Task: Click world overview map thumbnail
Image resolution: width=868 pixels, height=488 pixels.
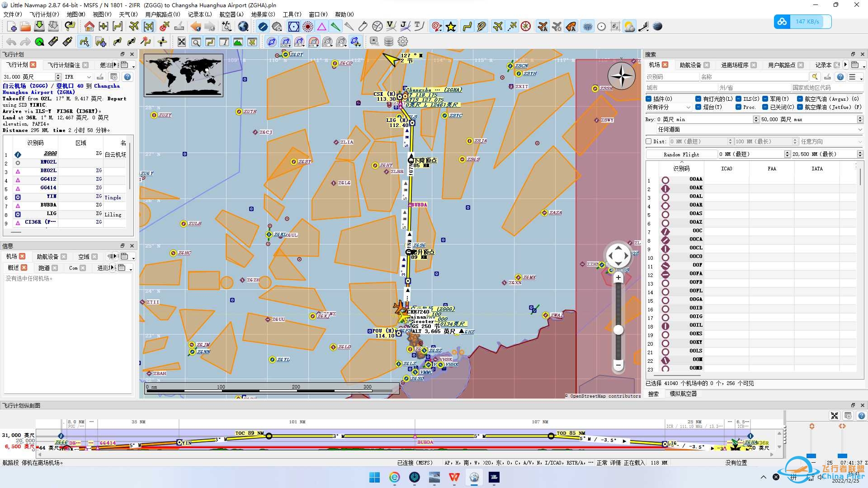Action: point(184,75)
